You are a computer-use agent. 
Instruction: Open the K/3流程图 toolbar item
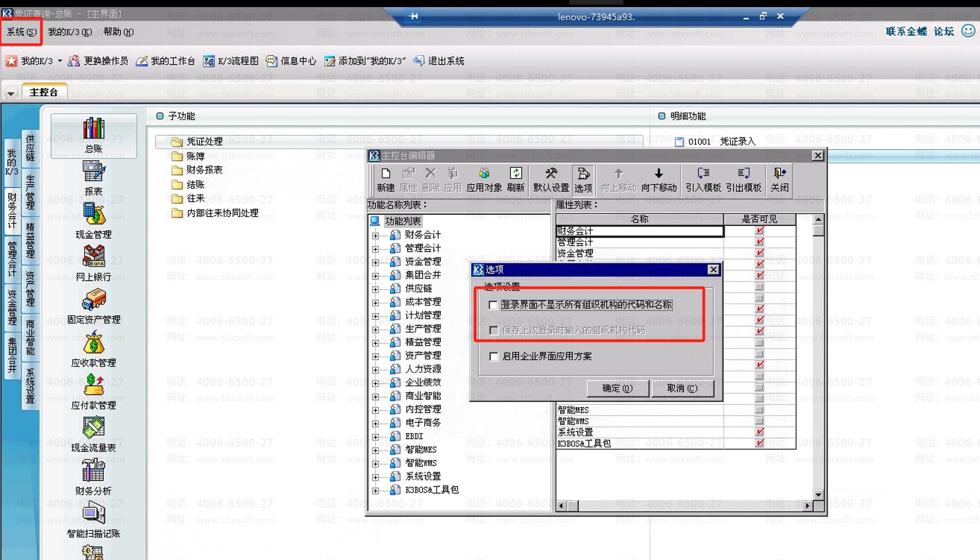point(231,61)
